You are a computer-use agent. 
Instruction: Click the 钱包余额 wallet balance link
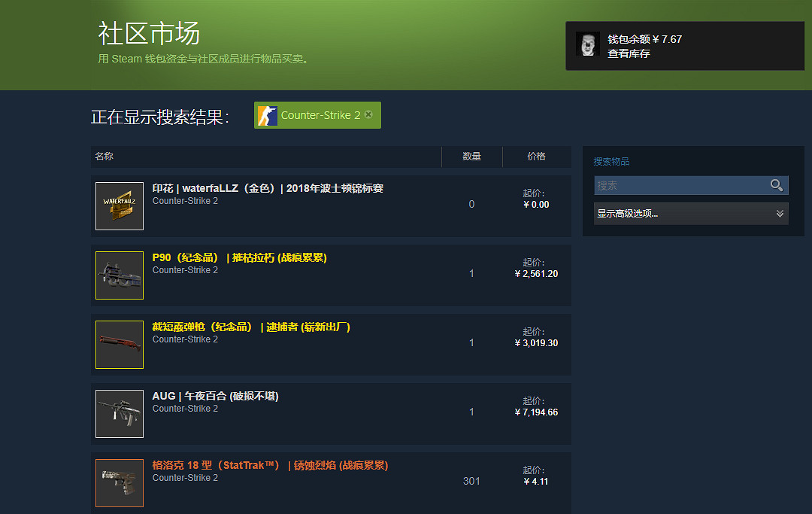[x=644, y=39]
